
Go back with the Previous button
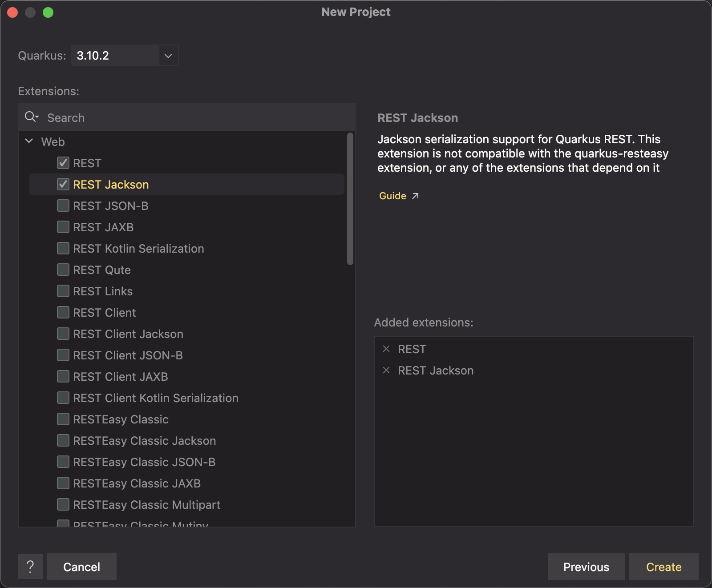(586, 567)
